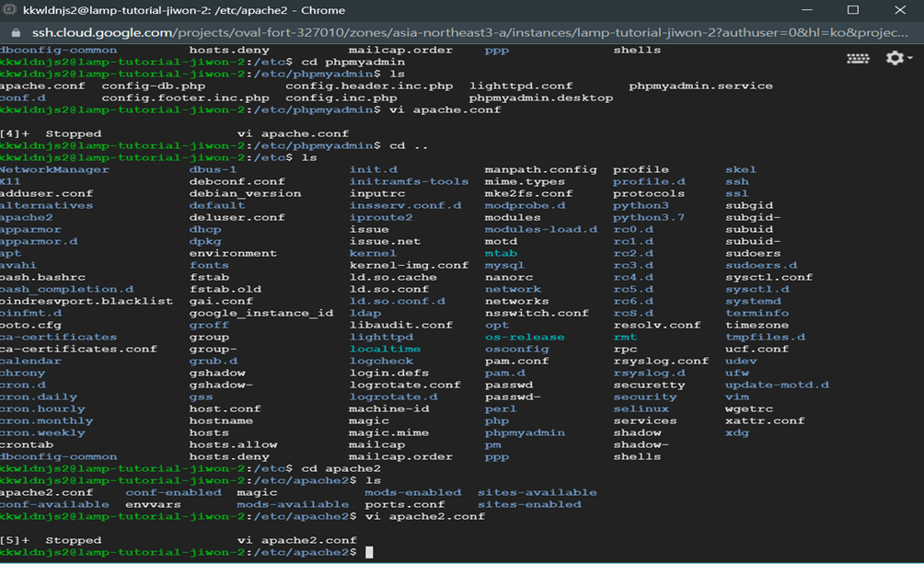Select the 'kernel-img.conf' file name
The width and height of the screenshot is (924, 564).
(x=409, y=265)
